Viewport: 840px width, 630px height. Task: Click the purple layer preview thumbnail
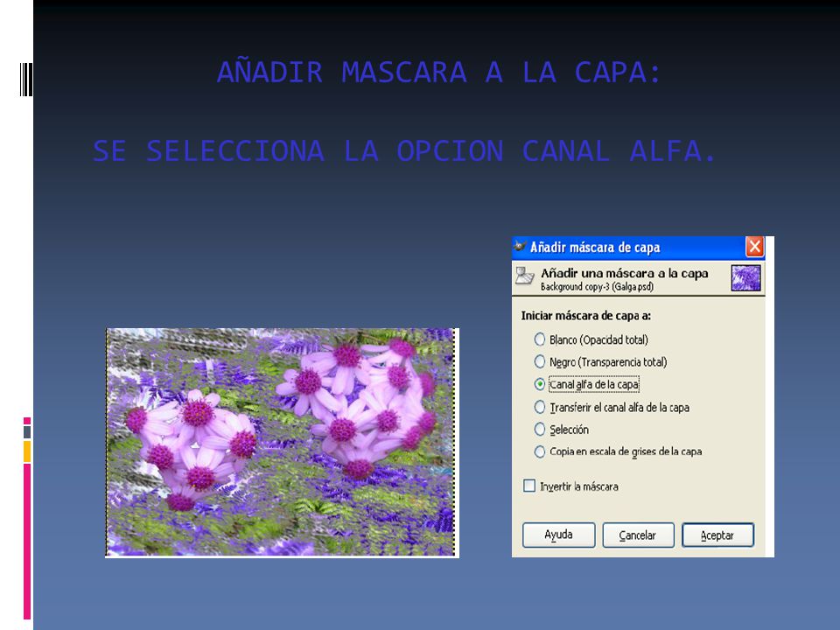pos(745,278)
